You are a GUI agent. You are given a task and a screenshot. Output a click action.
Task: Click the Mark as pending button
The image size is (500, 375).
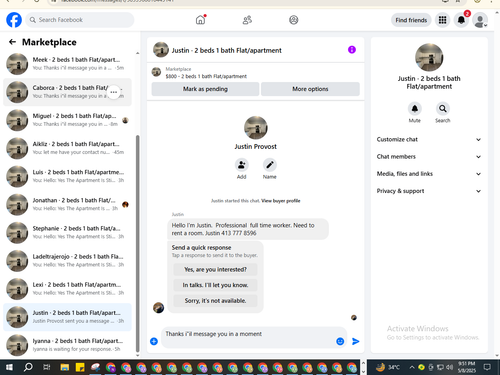[x=205, y=89]
